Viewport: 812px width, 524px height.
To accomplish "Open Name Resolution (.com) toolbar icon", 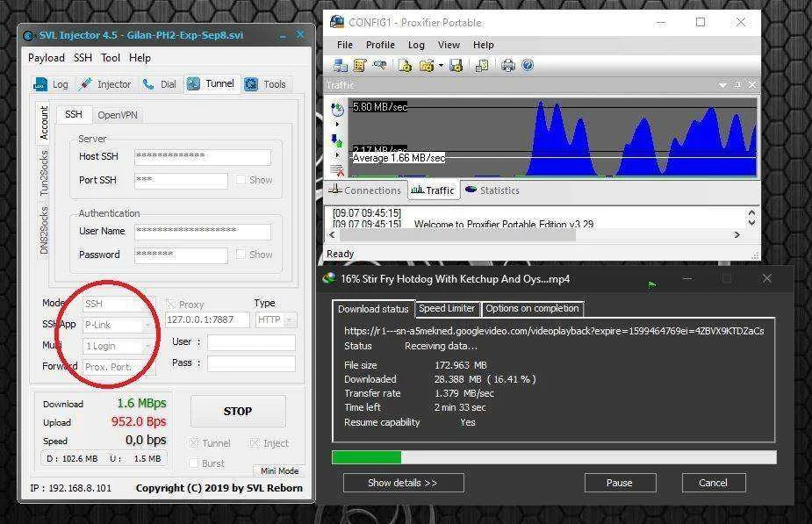I will pyautogui.click(x=379, y=65).
